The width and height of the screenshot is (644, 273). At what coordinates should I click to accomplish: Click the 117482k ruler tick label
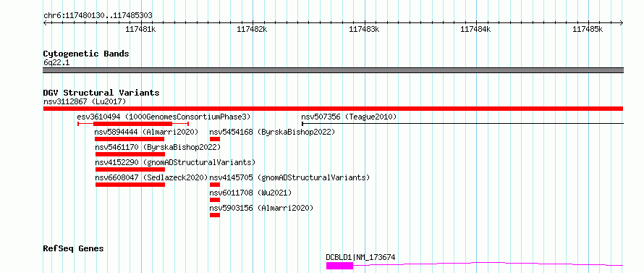[x=253, y=29]
